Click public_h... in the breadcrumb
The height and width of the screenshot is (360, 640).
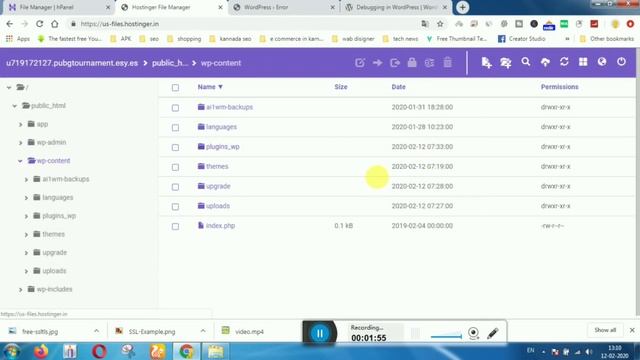[170, 63]
